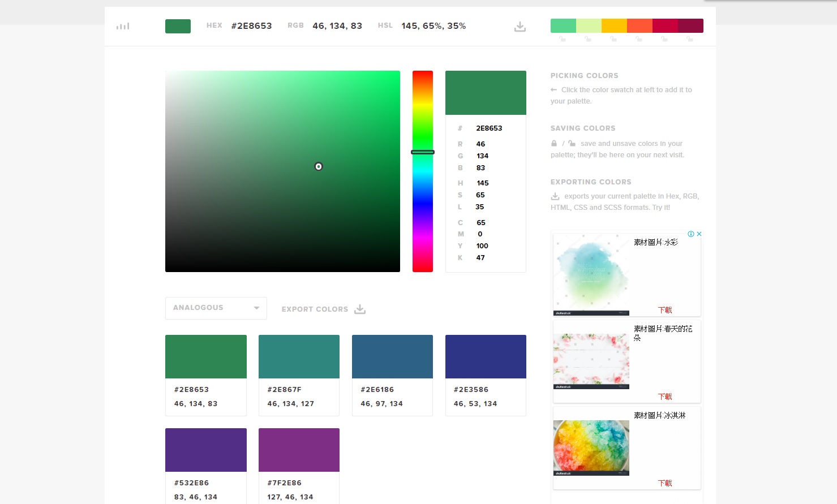The height and width of the screenshot is (504, 837).
Task: Toggle the lock under the mint green palette color
Action: (563, 39)
